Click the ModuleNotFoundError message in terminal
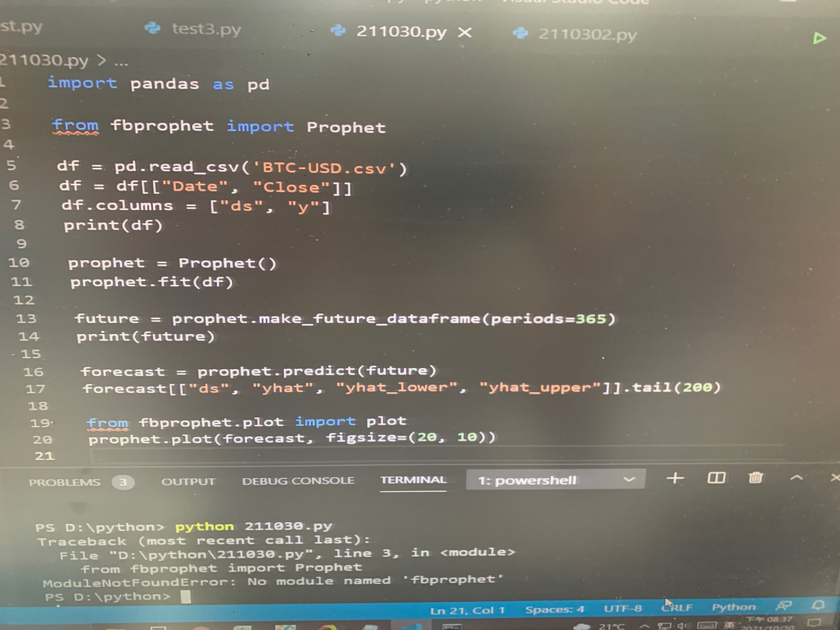The width and height of the screenshot is (840, 630). [x=273, y=581]
